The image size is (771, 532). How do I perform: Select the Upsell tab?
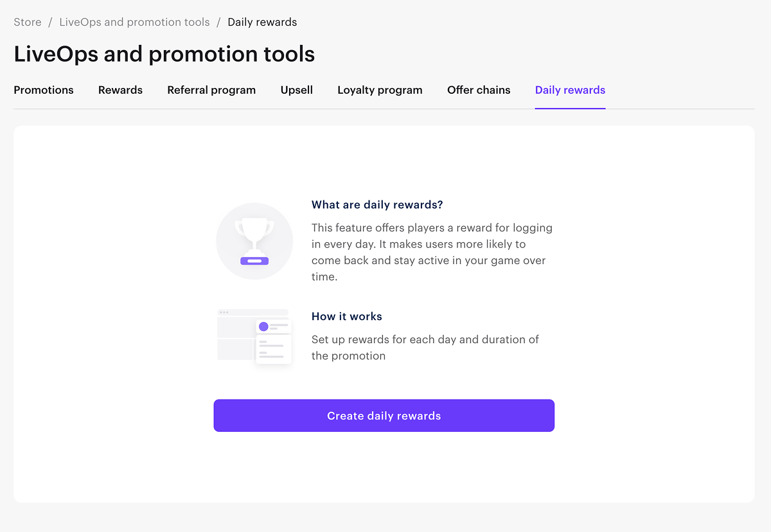(x=297, y=90)
